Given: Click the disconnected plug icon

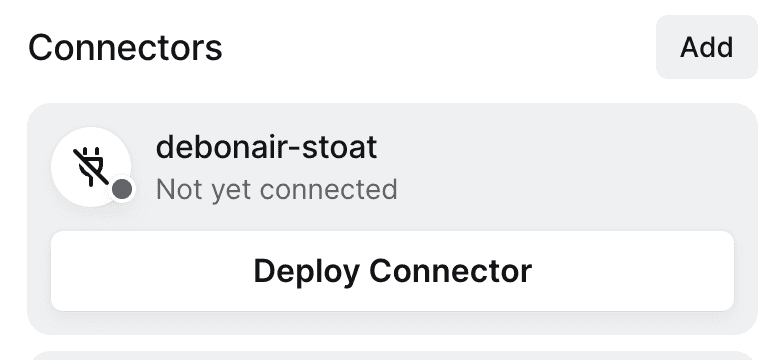Looking at the screenshot, I should coord(91,167).
